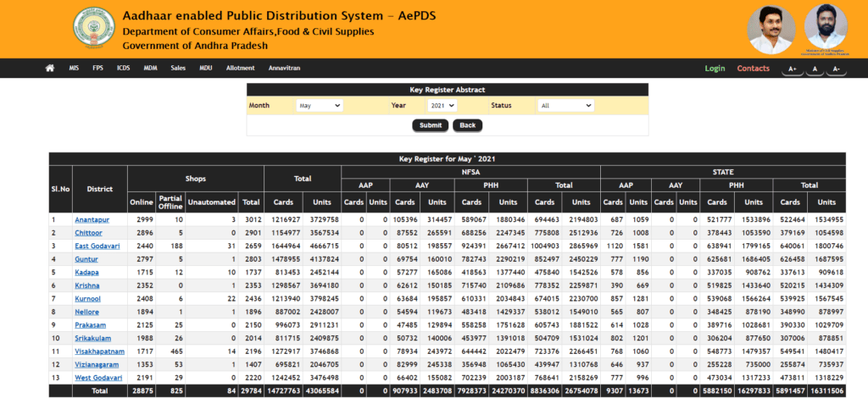868x415 pixels.
Task: Open the Kadapa district link
Action: (86, 272)
